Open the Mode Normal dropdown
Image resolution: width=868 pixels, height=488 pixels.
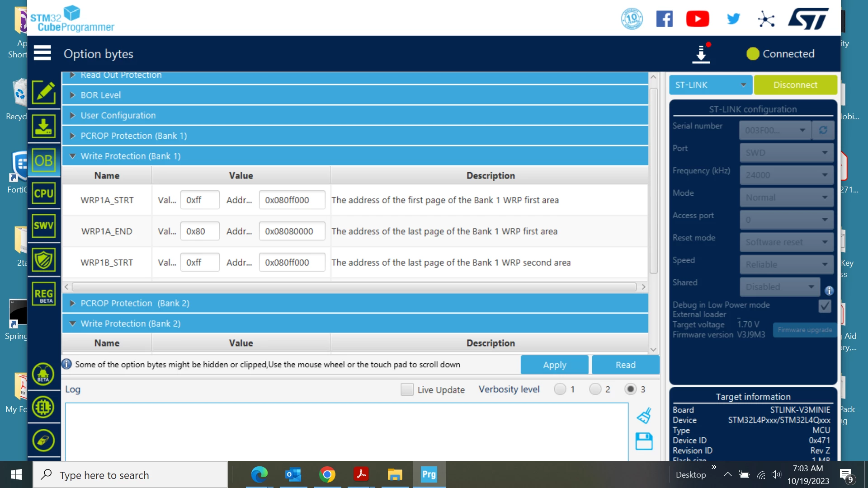(787, 197)
